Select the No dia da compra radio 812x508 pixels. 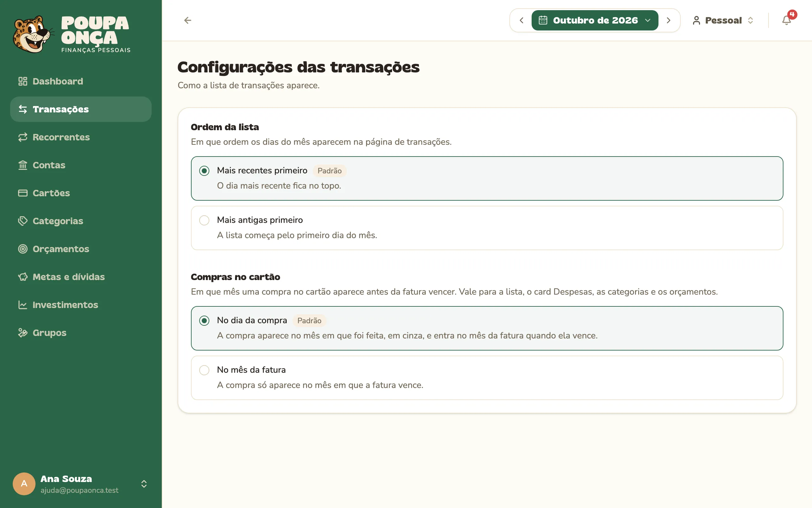coord(204,321)
